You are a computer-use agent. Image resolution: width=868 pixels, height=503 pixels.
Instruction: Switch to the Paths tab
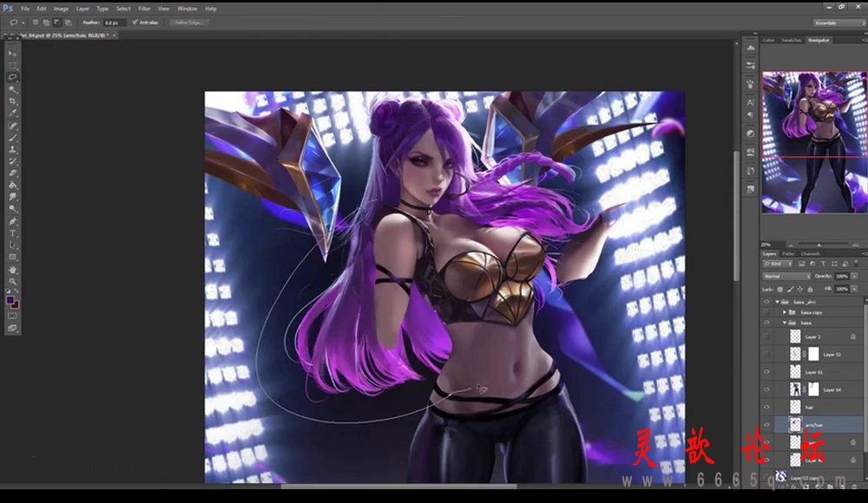click(788, 254)
